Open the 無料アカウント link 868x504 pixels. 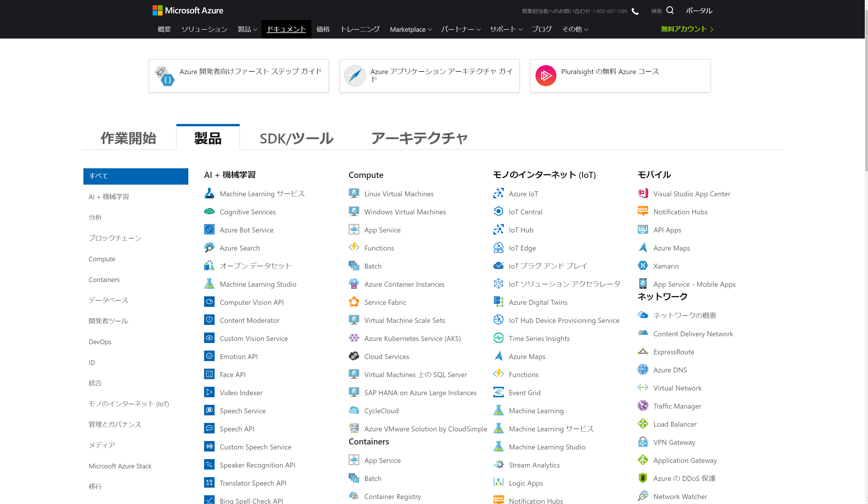(686, 29)
